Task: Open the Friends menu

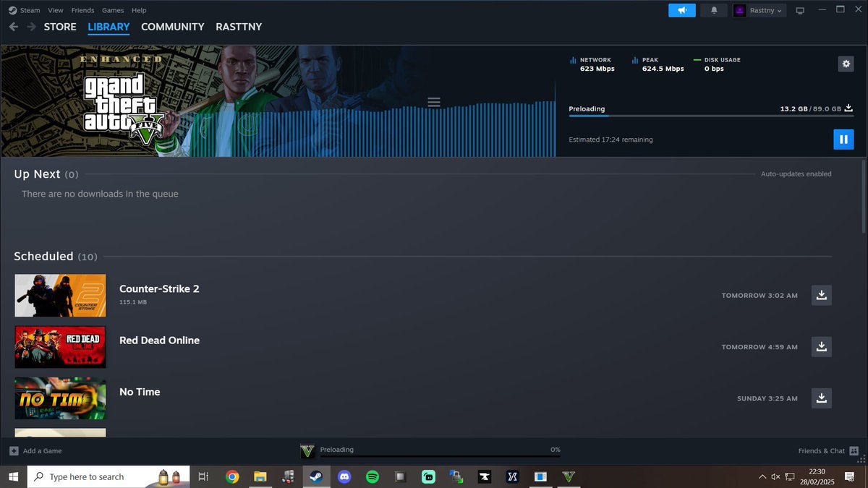Action: point(82,10)
